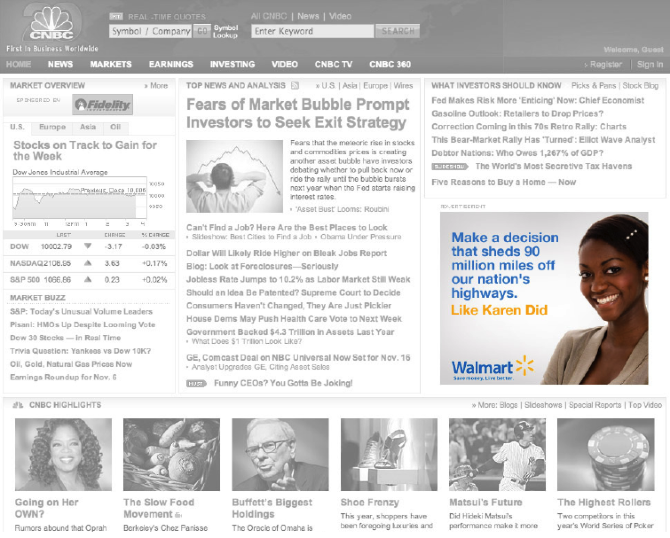Open the Matsui's Future baseball thumbnail
This screenshot has width=670, height=538.
497,454
